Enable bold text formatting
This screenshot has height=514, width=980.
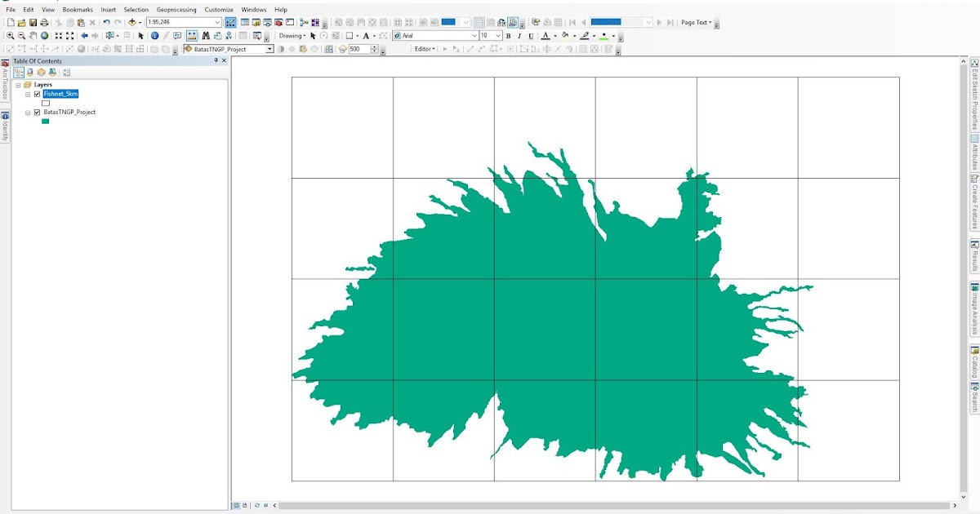click(x=508, y=35)
